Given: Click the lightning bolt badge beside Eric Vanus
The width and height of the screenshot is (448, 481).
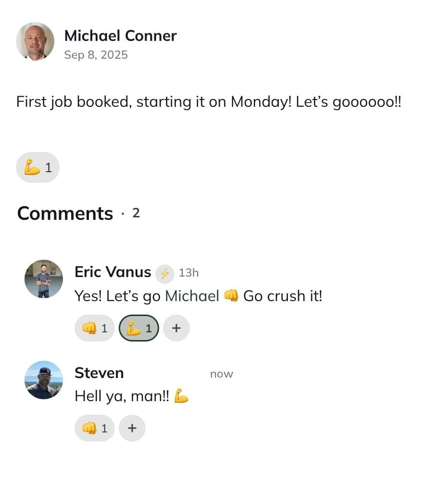Looking at the screenshot, I should [165, 274].
